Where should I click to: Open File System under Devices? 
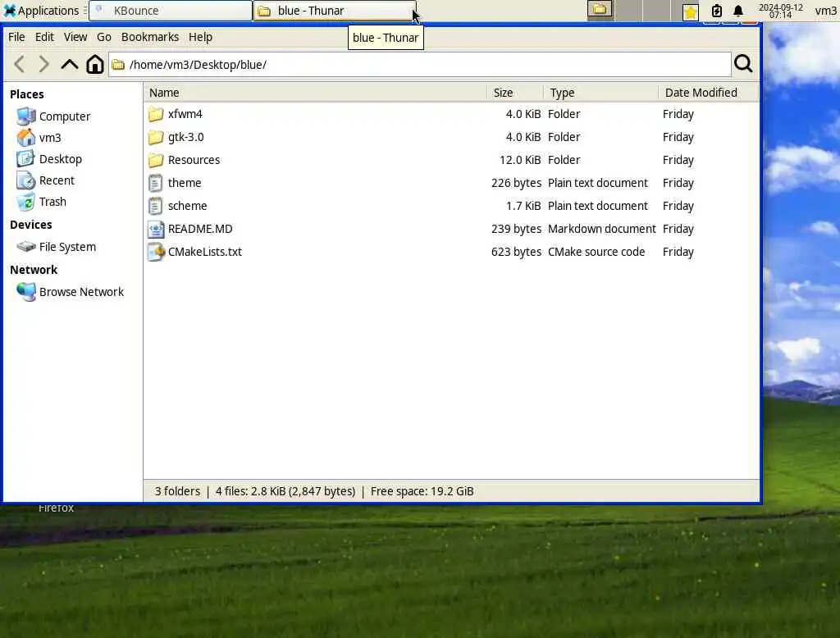pos(57,247)
